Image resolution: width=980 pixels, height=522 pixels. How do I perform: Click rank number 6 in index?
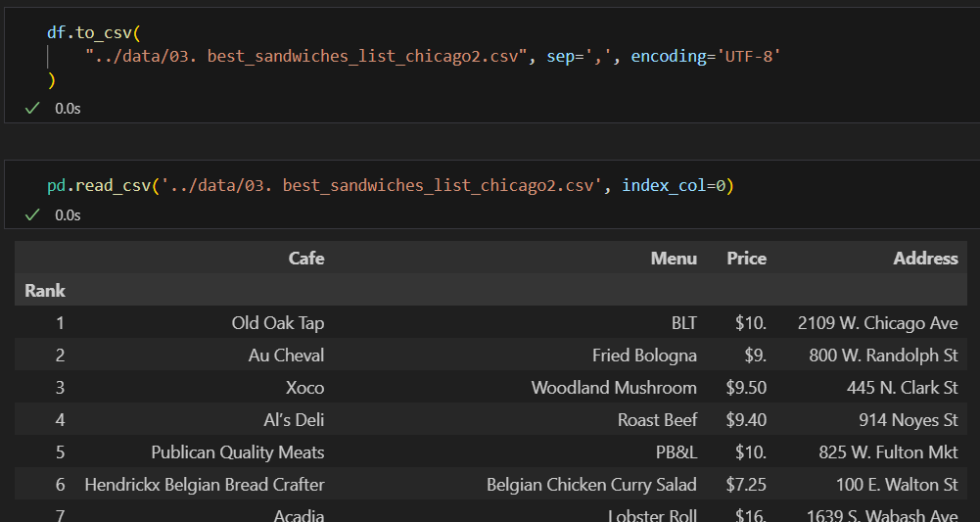[x=60, y=485]
